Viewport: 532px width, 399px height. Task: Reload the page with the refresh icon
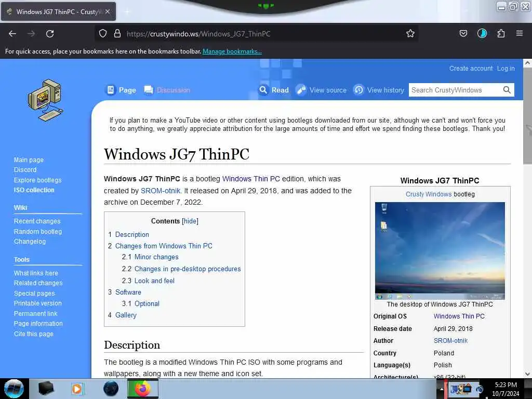point(50,34)
